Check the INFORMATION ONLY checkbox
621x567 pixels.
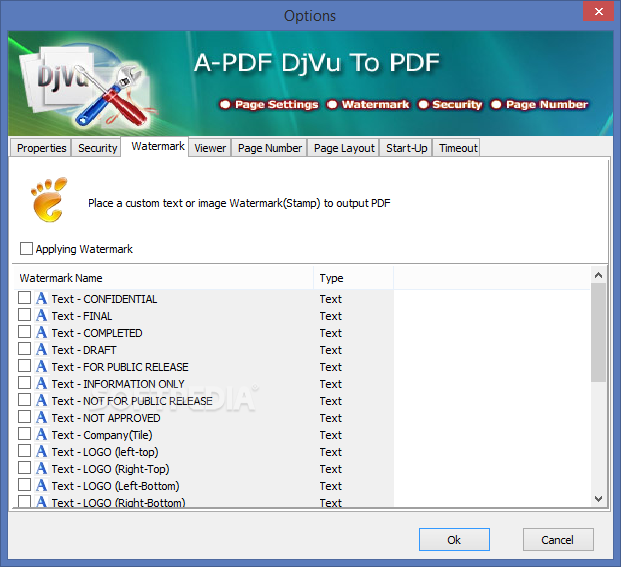tap(25, 383)
